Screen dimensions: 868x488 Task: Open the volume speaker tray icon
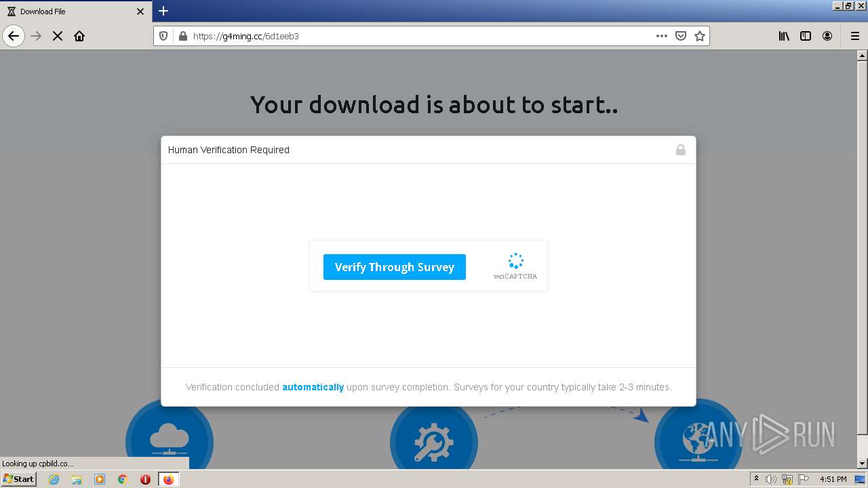point(771,479)
